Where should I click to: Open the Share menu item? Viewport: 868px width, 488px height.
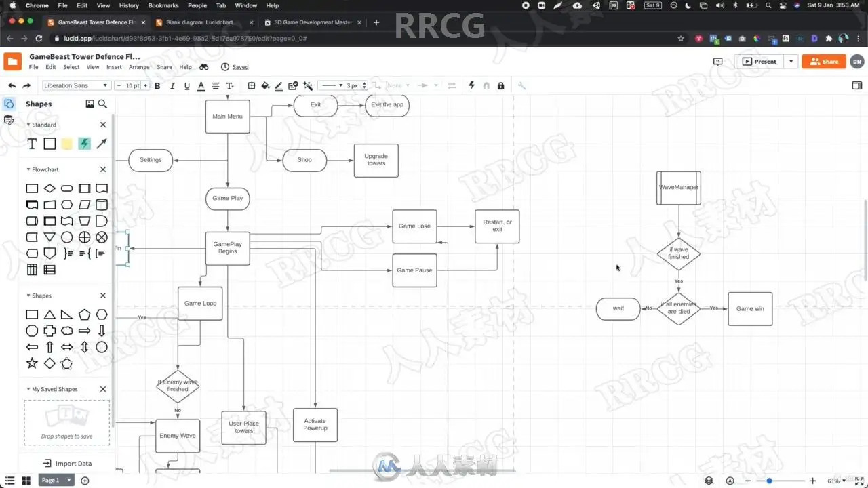164,67
